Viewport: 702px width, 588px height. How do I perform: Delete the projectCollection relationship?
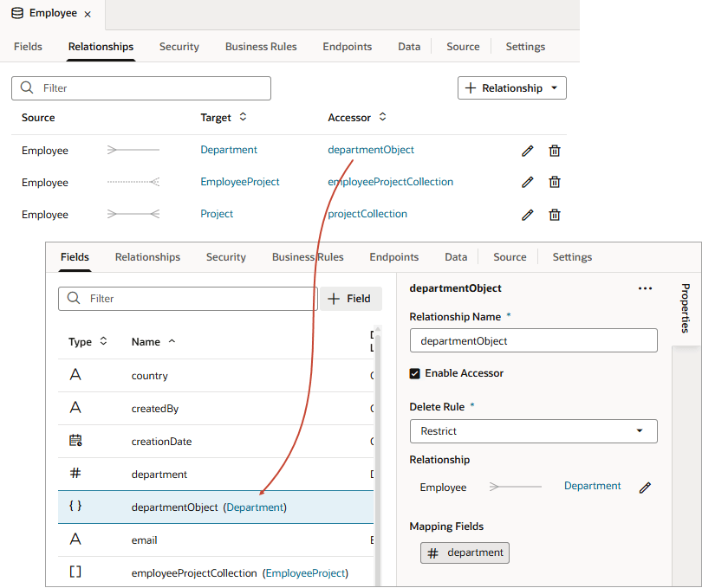[555, 215]
